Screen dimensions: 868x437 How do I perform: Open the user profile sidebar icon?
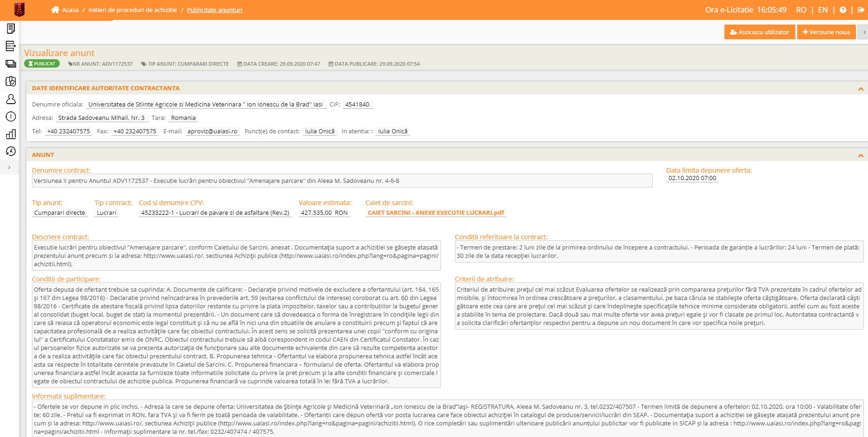11,99
